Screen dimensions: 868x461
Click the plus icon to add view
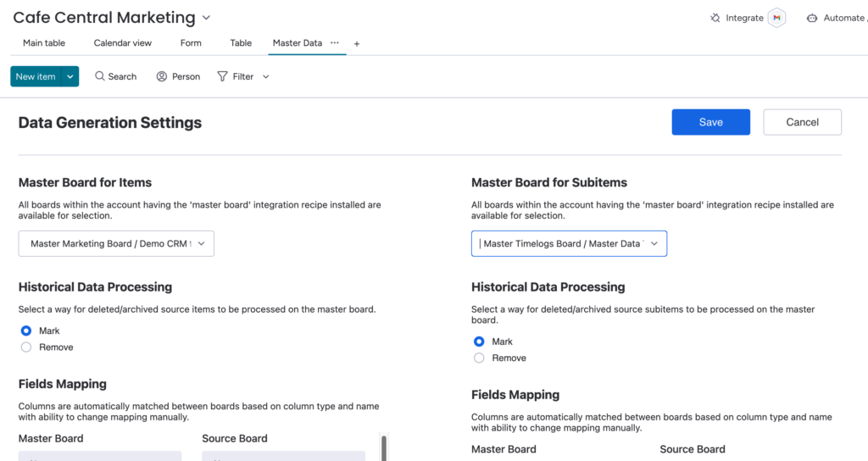[357, 44]
